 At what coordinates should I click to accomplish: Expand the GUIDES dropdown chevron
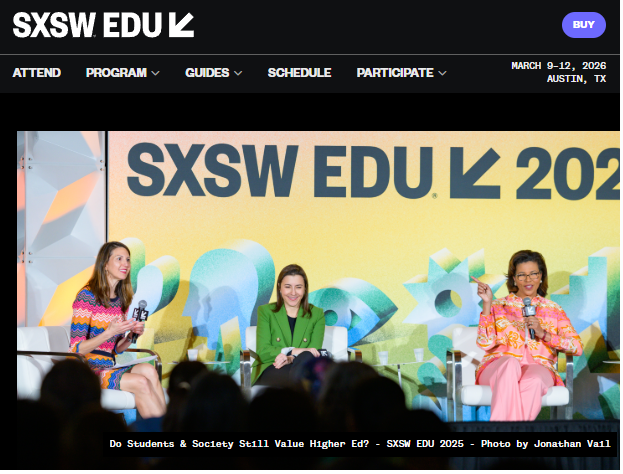pos(238,73)
